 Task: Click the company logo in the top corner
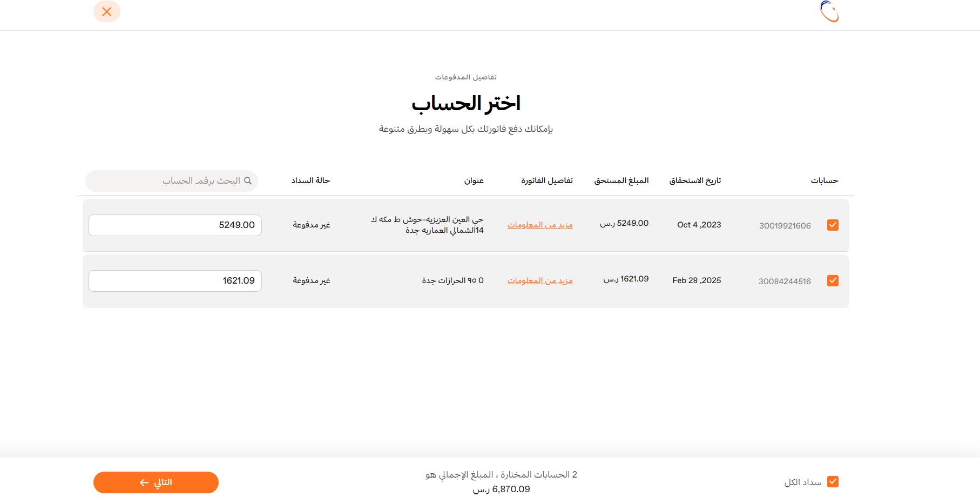(829, 11)
